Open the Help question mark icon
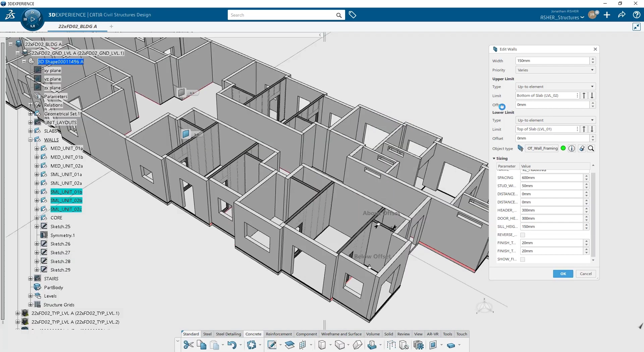Screen dimensions: 644x352 pos(636,15)
